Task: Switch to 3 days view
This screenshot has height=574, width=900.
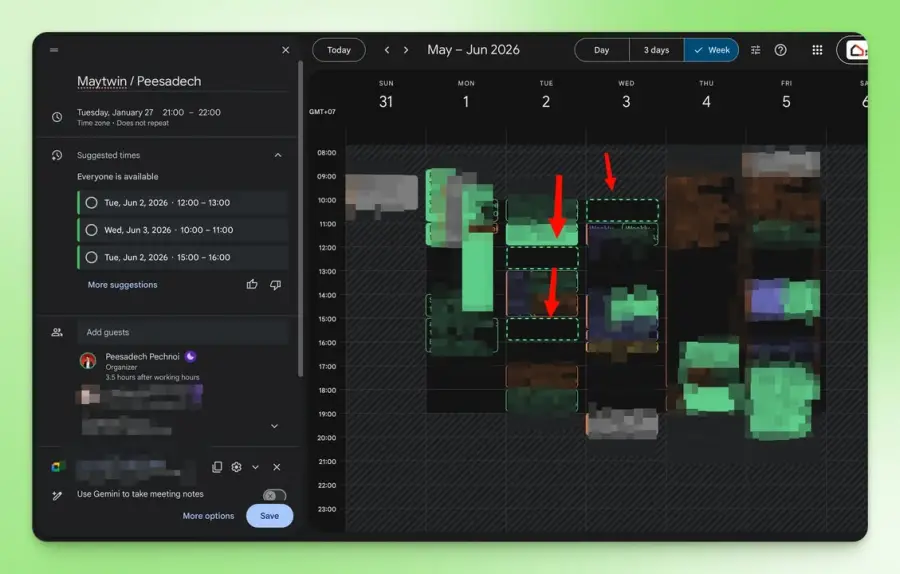Action: [x=657, y=50]
